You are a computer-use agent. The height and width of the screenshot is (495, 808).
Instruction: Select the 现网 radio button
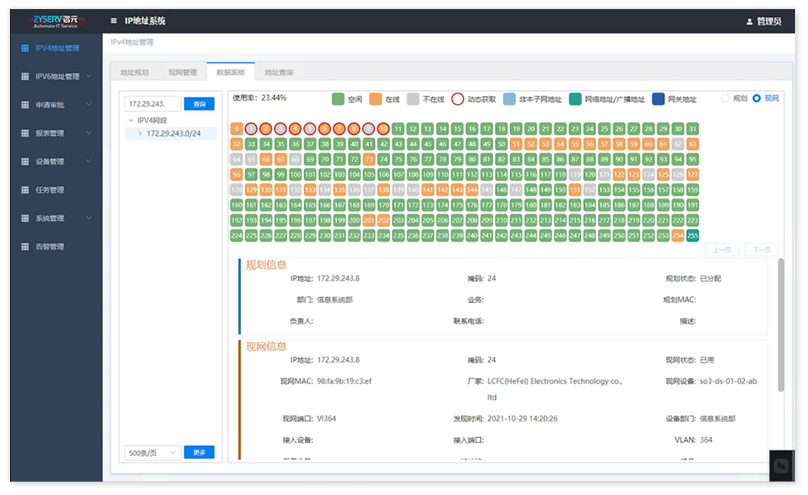coord(757,98)
